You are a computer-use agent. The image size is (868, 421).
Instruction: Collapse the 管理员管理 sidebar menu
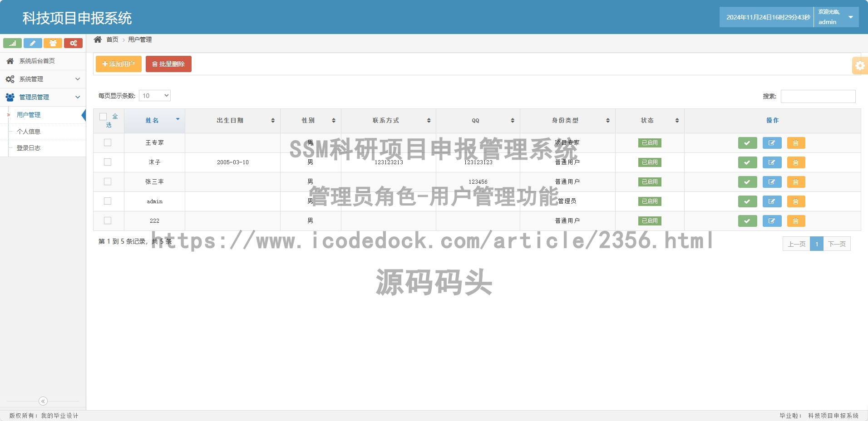[x=43, y=97]
